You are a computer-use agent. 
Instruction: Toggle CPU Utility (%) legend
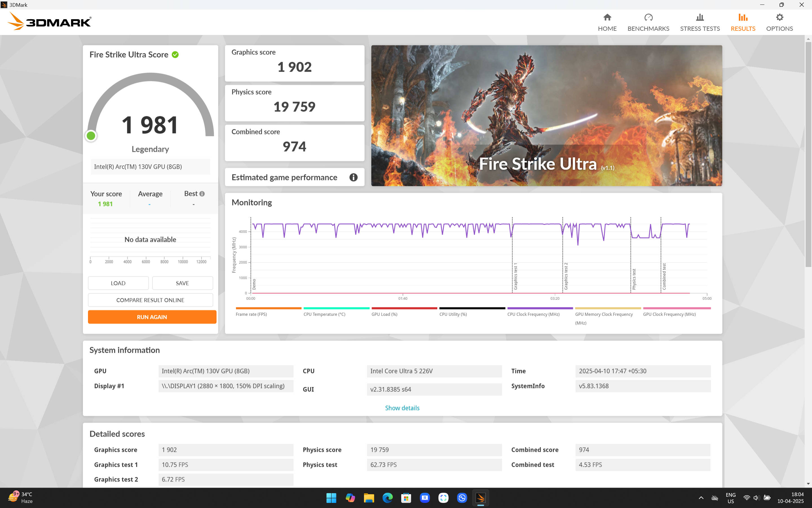[472, 312]
